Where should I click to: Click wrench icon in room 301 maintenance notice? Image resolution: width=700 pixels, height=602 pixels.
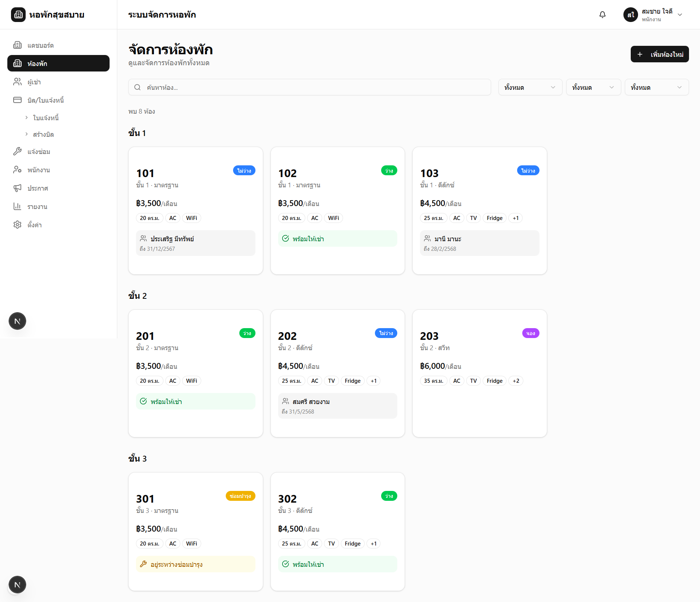click(143, 564)
